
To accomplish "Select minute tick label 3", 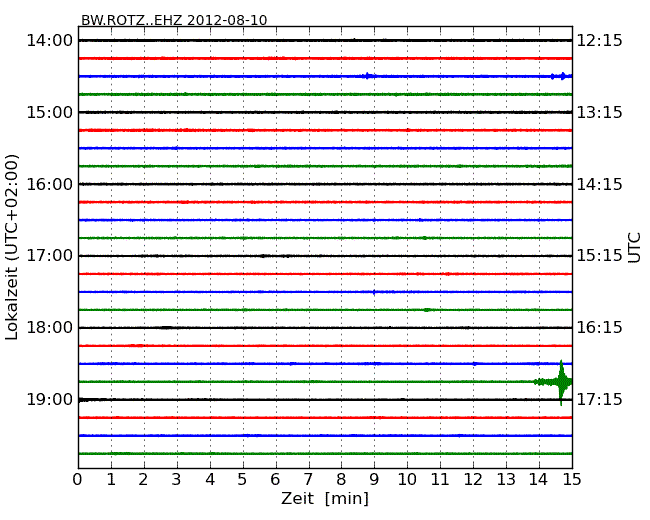I will 177,480.
